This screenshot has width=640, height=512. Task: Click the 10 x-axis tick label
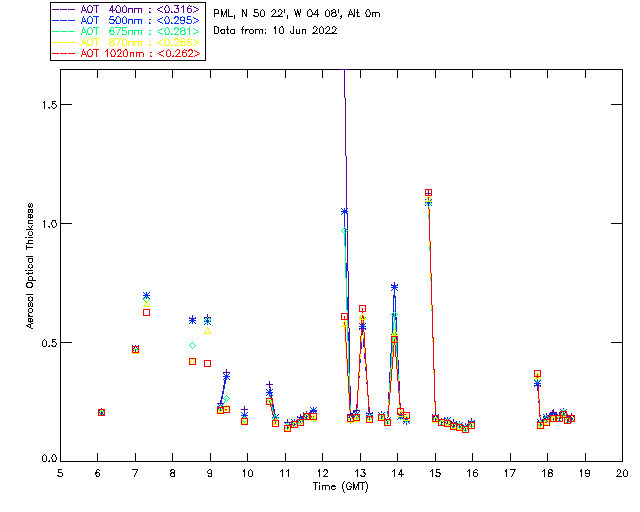[247, 473]
